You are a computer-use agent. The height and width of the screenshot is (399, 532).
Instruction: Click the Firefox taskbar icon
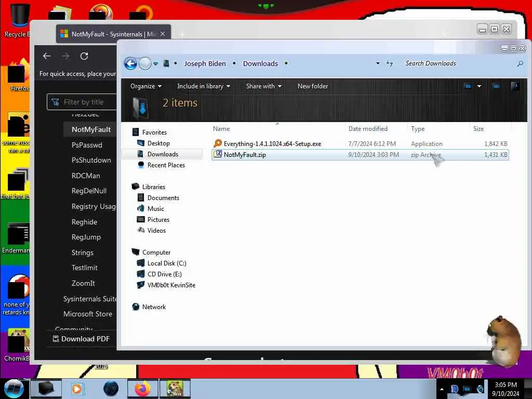point(143,389)
